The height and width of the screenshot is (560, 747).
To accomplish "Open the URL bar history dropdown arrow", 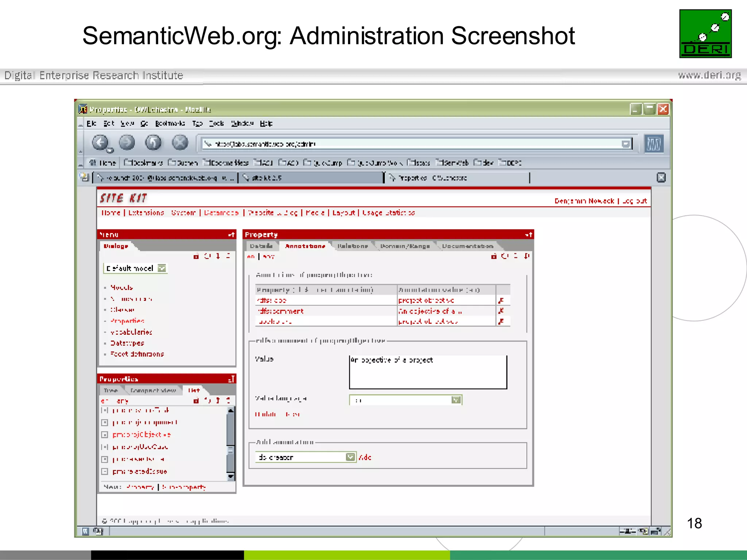I will coord(626,144).
